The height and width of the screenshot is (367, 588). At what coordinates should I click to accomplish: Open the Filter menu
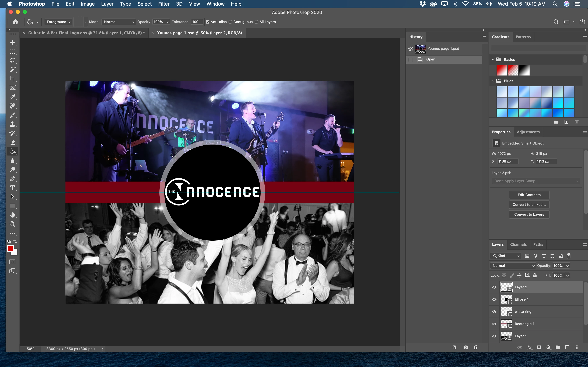point(164,4)
